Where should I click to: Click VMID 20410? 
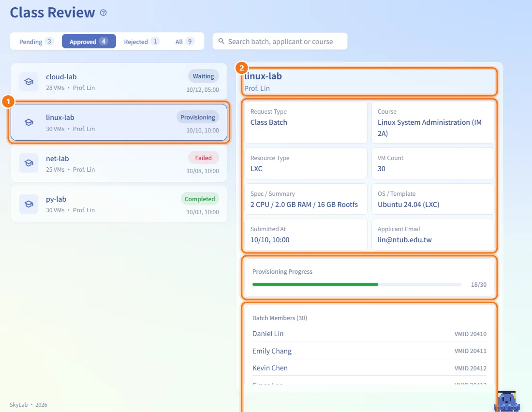[470, 334]
